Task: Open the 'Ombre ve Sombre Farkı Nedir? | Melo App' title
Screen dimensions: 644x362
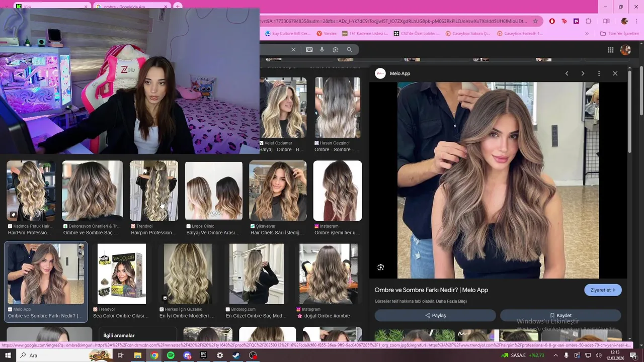Action: pos(431,290)
